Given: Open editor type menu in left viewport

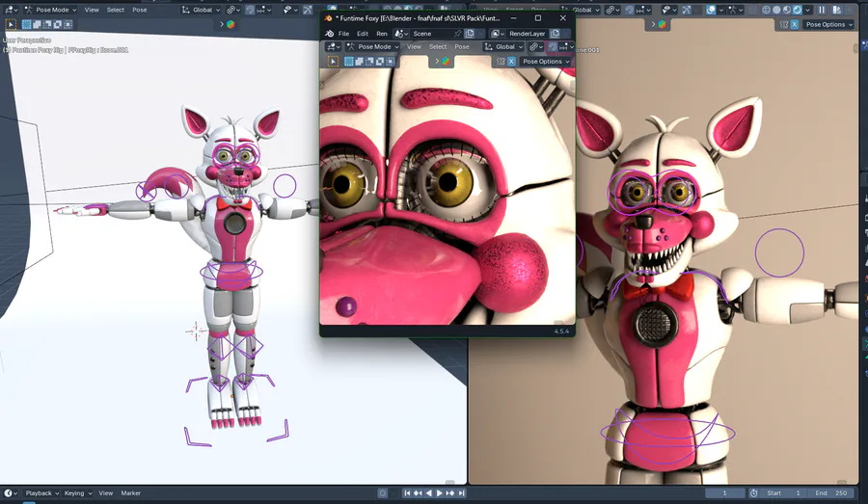Looking at the screenshot, I should 11,10.
